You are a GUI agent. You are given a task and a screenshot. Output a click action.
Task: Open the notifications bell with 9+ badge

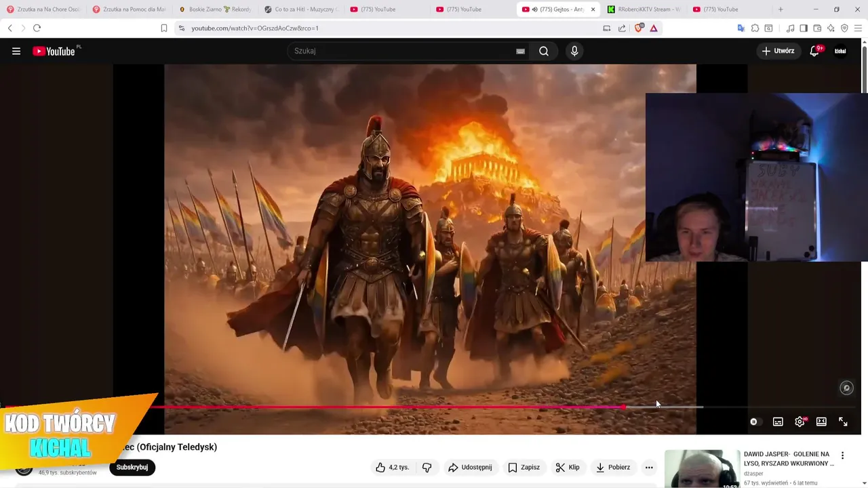click(x=815, y=51)
